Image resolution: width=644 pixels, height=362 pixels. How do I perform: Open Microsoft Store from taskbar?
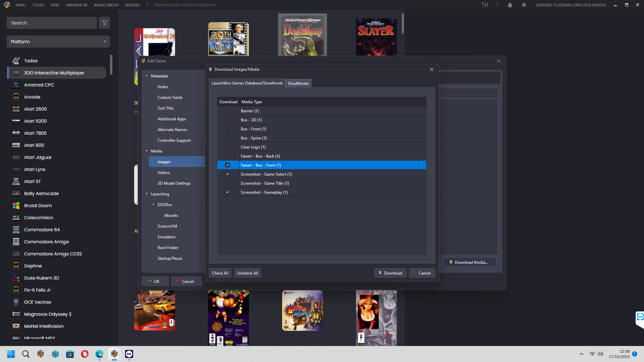point(70,354)
